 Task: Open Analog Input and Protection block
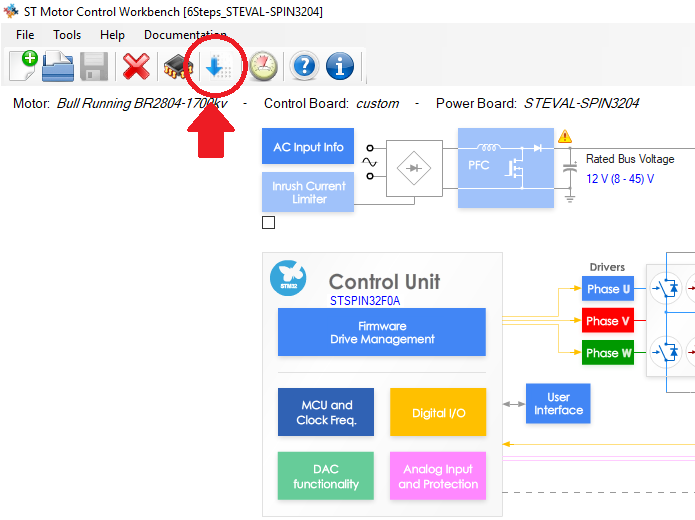(438, 476)
